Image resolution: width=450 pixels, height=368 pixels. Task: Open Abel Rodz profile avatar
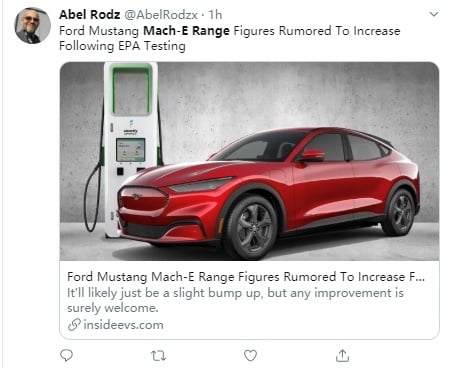32,26
